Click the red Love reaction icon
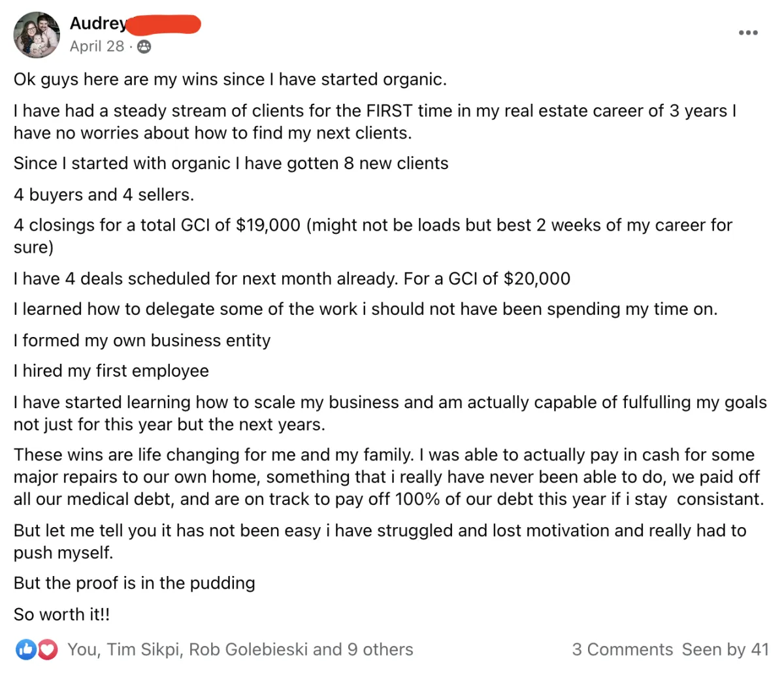 46,649
